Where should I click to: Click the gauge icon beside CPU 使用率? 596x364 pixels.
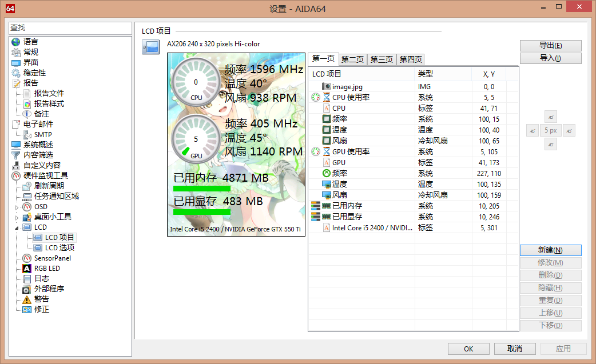click(316, 97)
